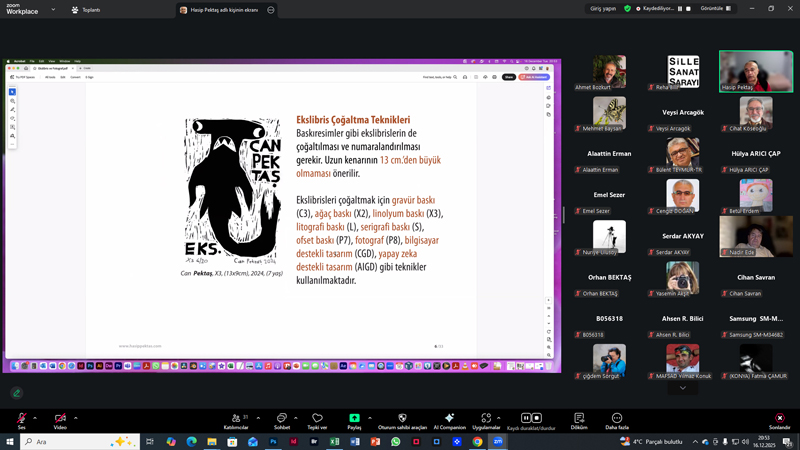Expand audio options arrow beside Ses

[35, 418]
